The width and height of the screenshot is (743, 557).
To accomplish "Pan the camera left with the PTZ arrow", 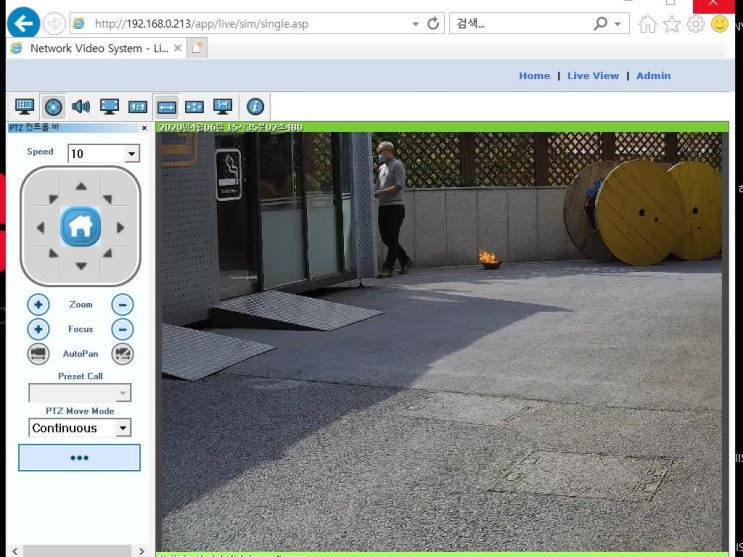I will [x=40, y=228].
